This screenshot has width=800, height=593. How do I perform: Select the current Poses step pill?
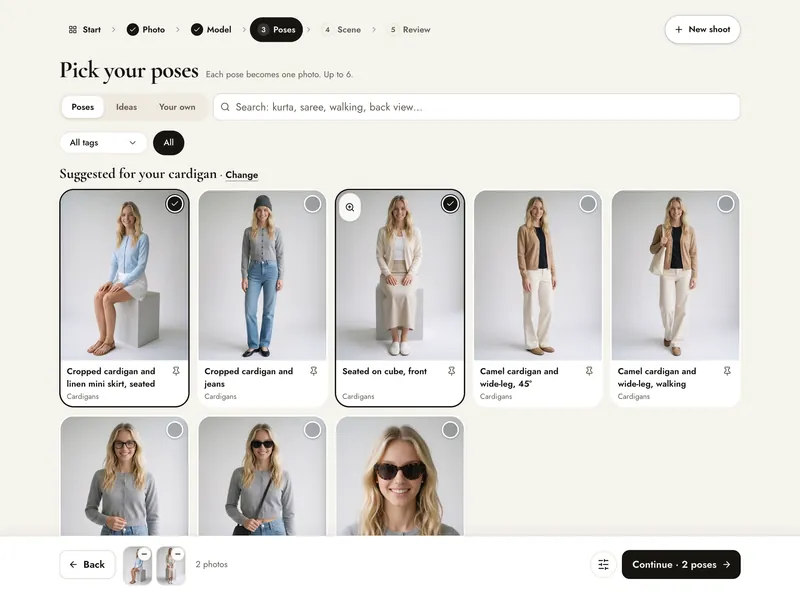(x=277, y=30)
